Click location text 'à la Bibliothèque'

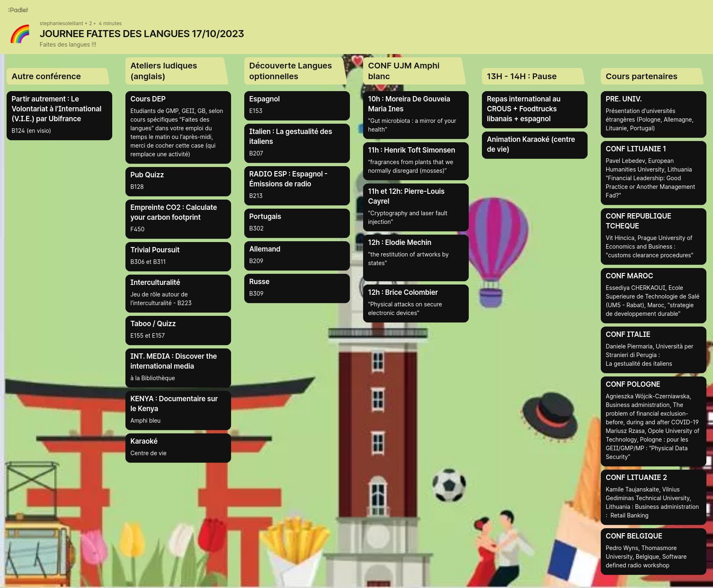tap(153, 378)
